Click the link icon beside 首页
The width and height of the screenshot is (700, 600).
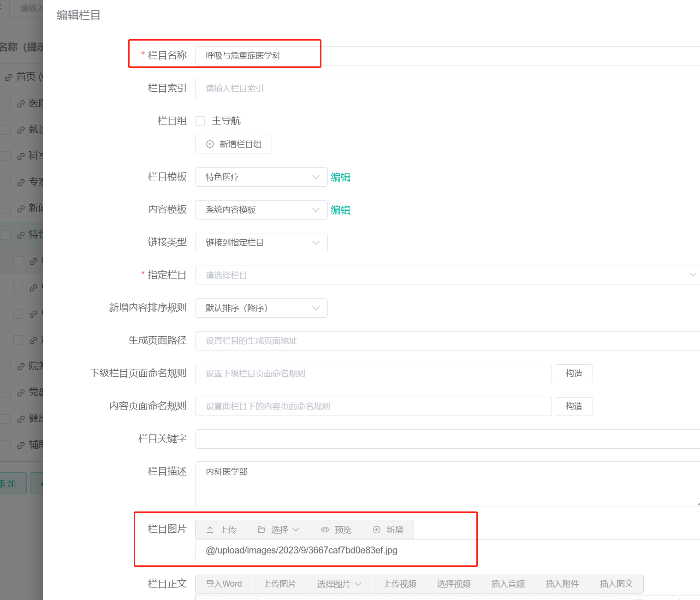point(8,77)
